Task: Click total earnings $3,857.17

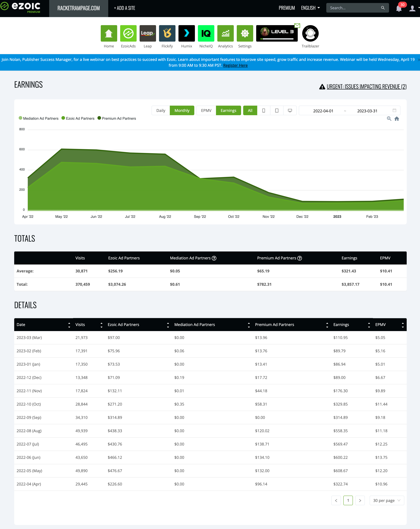Action: pyautogui.click(x=350, y=284)
